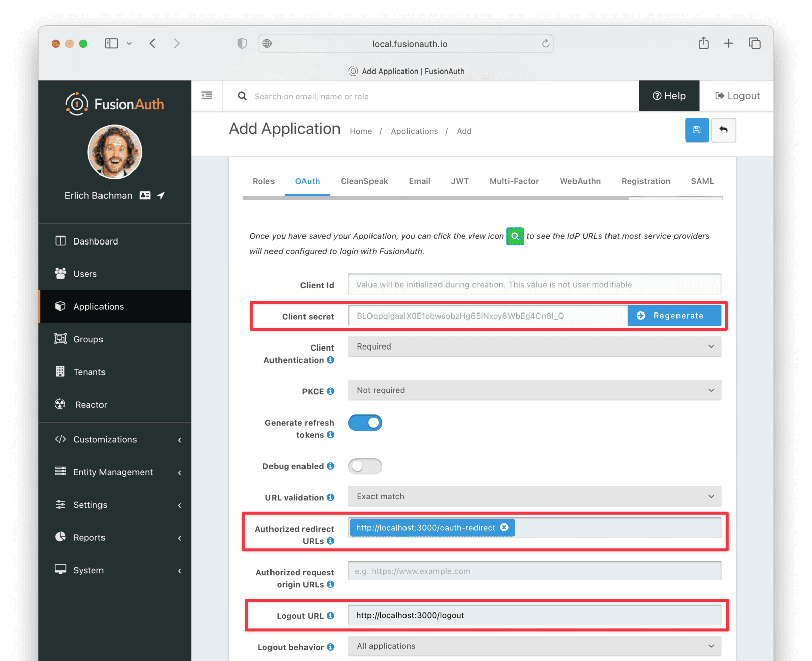The height and width of the screenshot is (661, 812).
Task: Click the send icon beside Erlich Bachman
Action: 161,196
